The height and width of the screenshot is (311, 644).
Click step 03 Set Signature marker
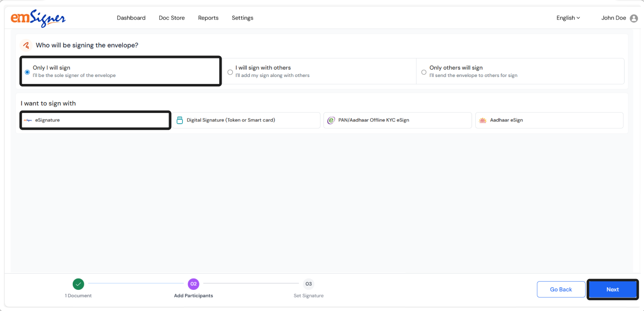(x=308, y=284)
